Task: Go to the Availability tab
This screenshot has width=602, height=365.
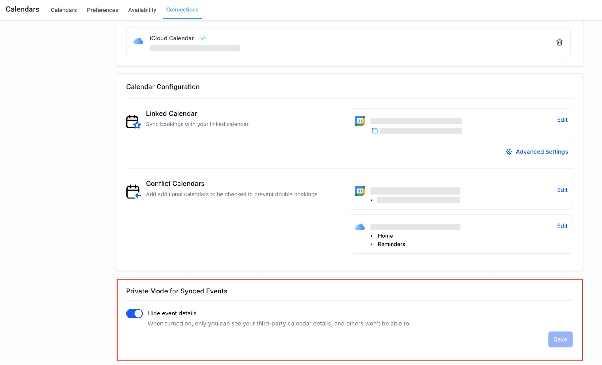Action: (142, 10)
